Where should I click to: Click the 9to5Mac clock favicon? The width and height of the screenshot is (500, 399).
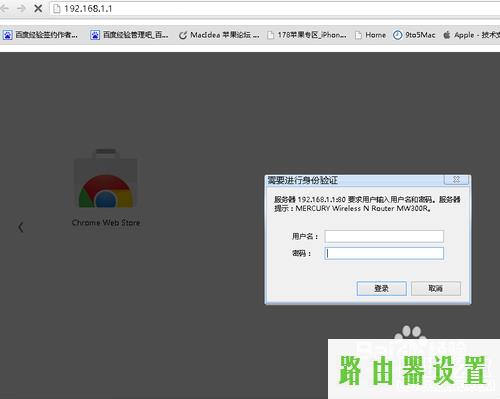397,35
